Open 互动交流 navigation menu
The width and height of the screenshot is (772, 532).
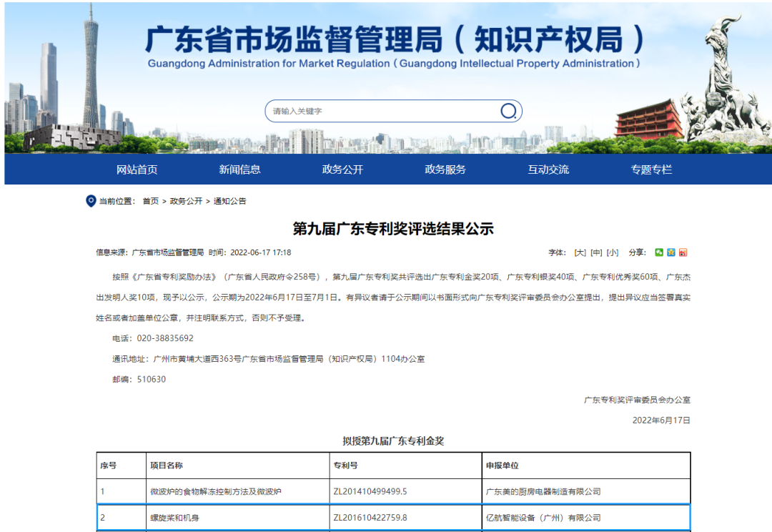[548, 169]
